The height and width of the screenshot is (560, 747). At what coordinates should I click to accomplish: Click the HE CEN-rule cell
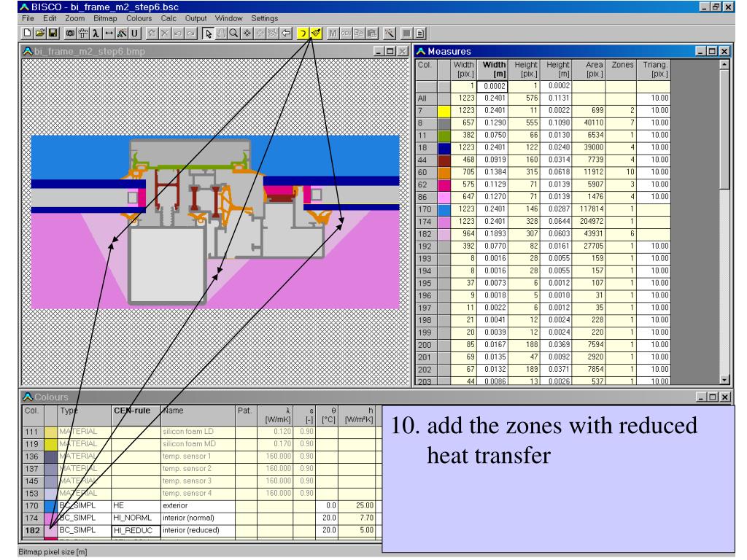click(136, 506)
